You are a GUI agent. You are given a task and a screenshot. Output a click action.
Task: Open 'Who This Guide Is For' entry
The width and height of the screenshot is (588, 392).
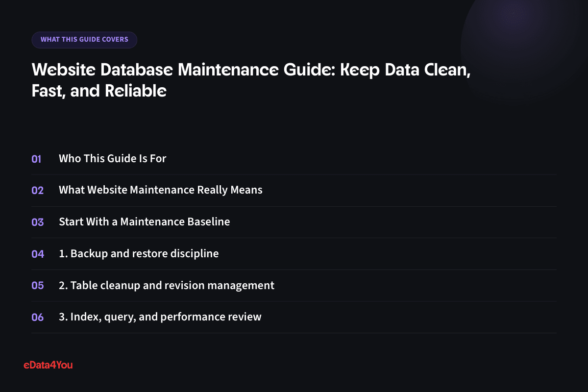click(113, 159)
